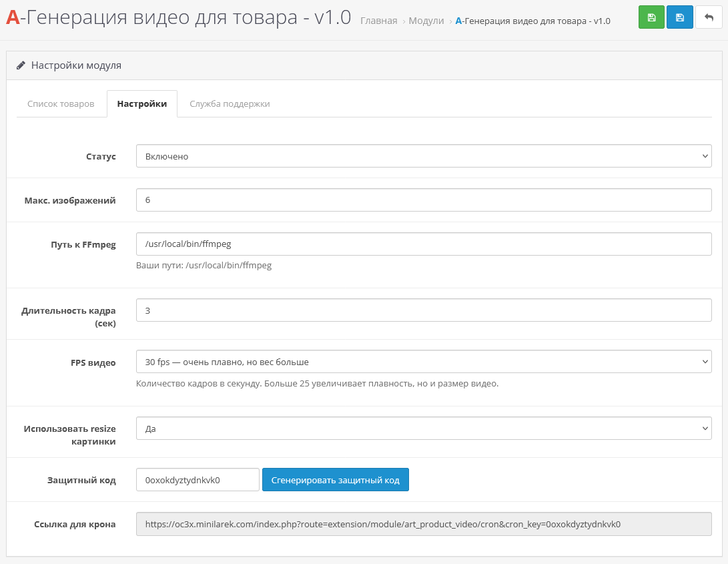Click the Длительность кадра input field
Viewport: 728px width, 564px height.
tap(424, 310)
